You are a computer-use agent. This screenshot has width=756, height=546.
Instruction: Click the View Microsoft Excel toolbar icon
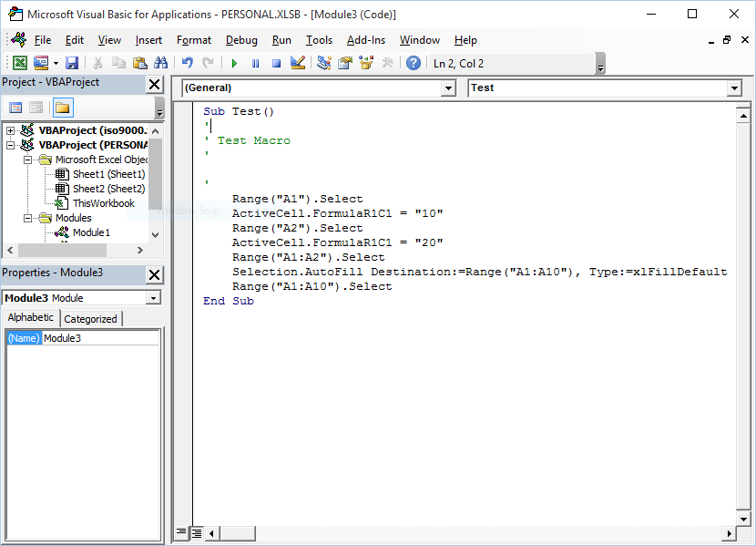click(20, 63)
